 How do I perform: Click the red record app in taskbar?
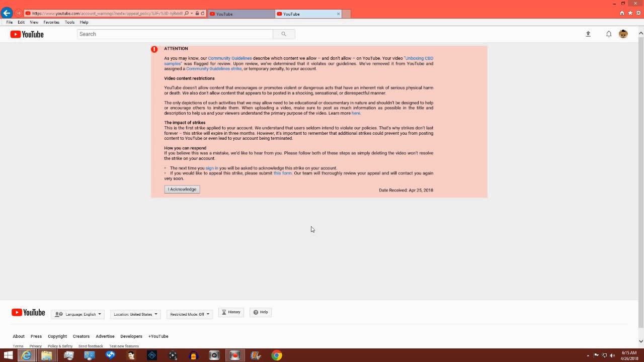tap(235, 355)
